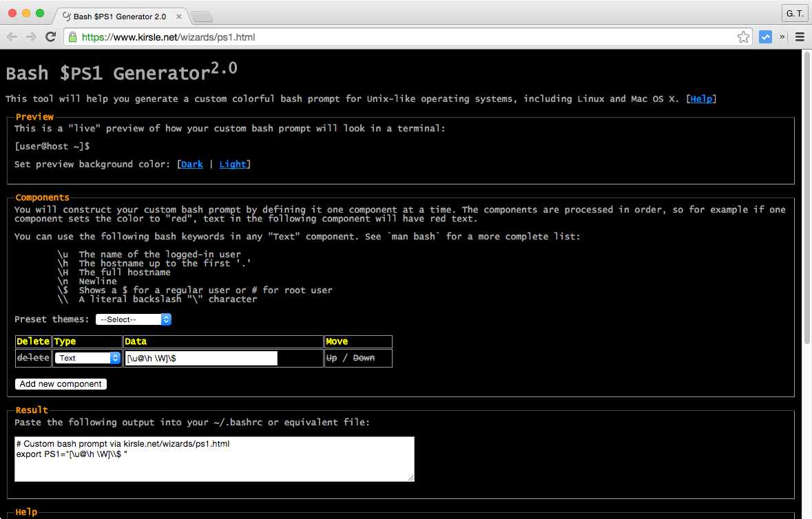Delete the Text component
The width and height of the screenshot is (812, 519).
tap(32, 357)
